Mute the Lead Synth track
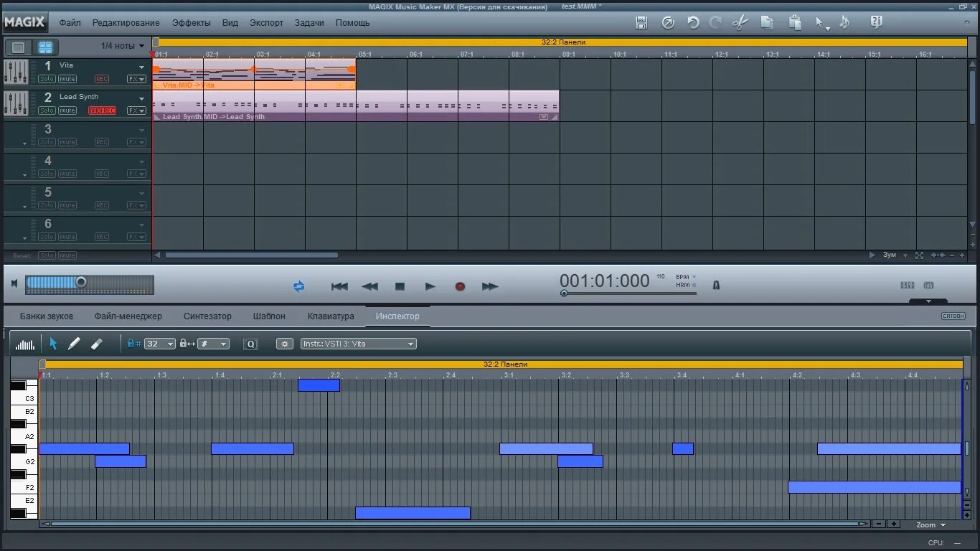Viewport: 980px width, 551px height. [x=67, y=110]
